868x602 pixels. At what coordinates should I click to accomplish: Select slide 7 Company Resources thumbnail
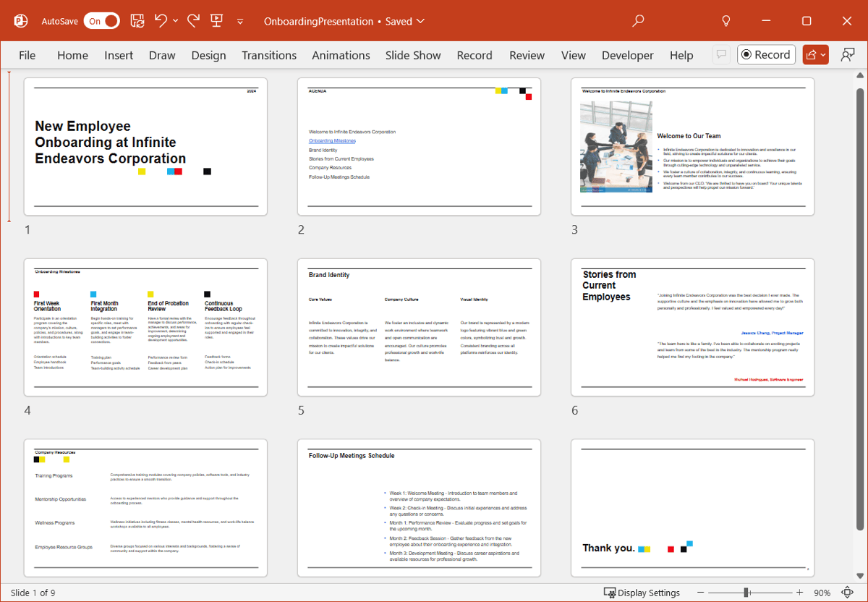point(145,508)
